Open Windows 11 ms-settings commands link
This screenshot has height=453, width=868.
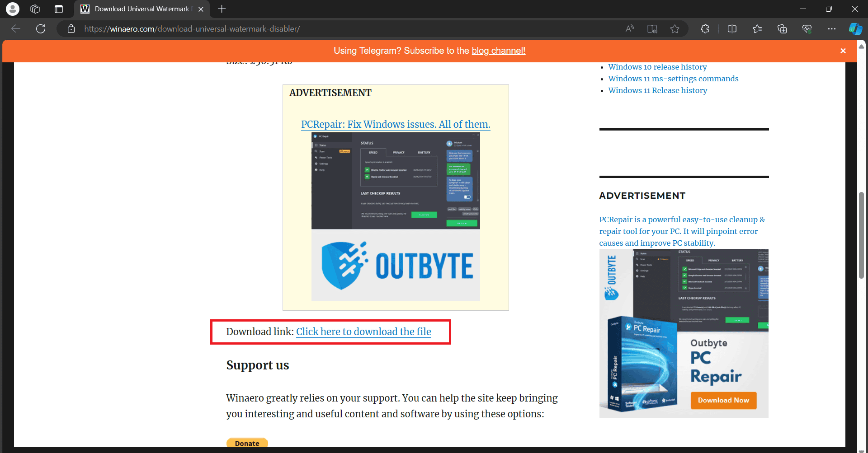[x=673, y=79]
